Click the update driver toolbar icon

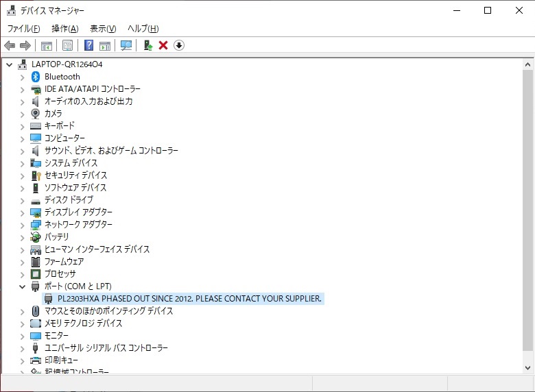147,45
